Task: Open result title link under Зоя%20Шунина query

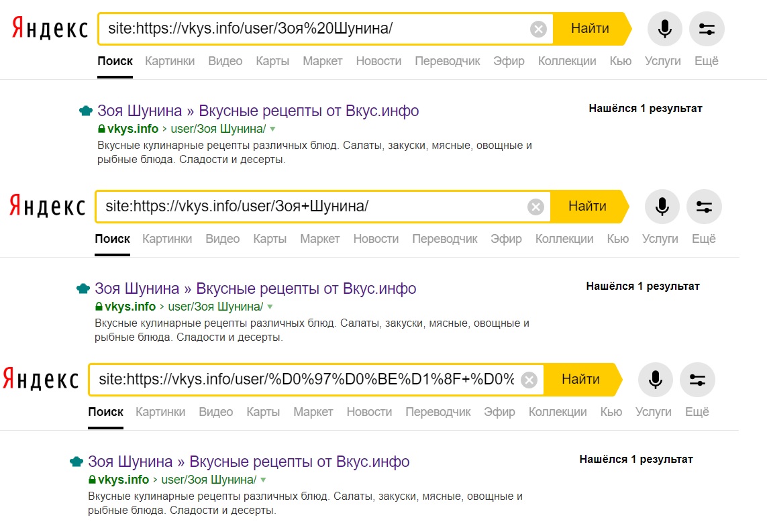Action: tap(258, 111)
